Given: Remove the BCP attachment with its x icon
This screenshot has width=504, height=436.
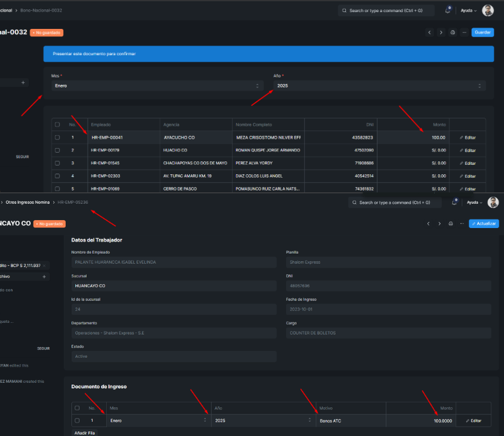Looking at the screenshot, I should (44, 266).
